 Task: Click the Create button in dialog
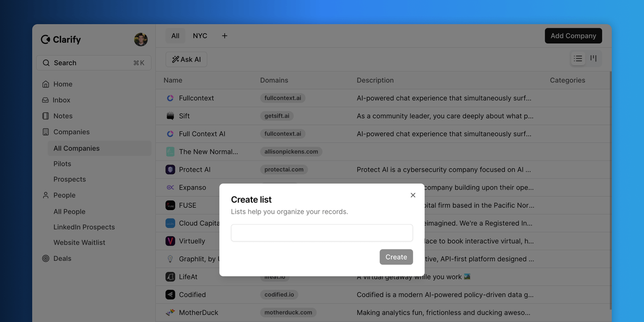(396, 257)
